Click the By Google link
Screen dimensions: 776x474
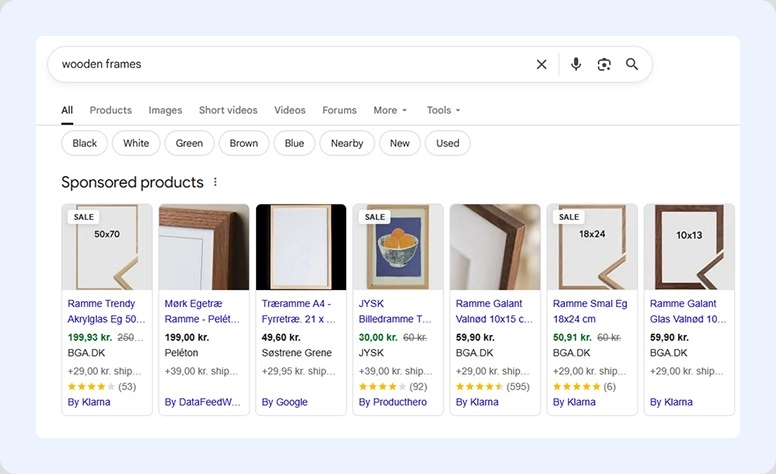(285, 402)
